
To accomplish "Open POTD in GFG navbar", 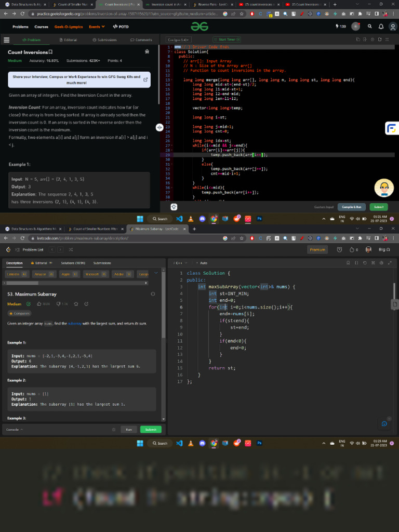I will tap(121, 27).
